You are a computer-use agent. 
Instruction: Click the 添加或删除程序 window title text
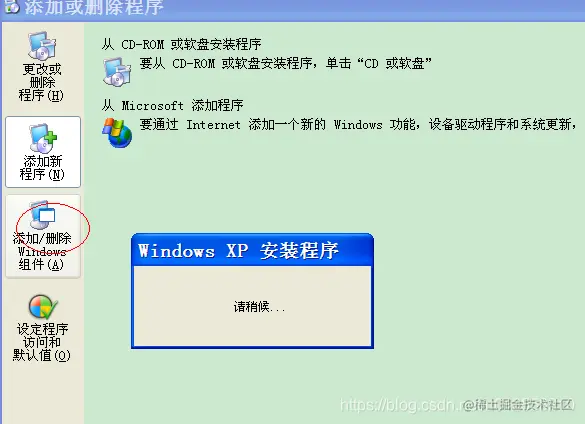click(94, 7)
